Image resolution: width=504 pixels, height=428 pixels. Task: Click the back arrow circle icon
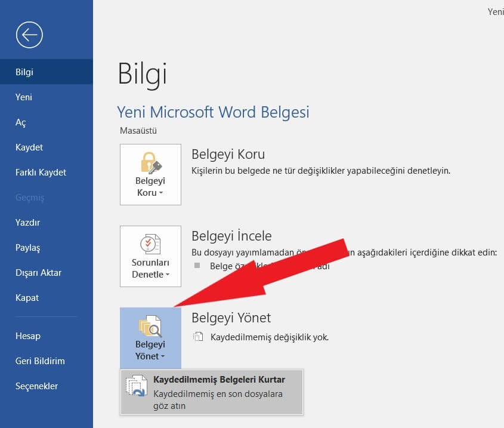point(29,35)
